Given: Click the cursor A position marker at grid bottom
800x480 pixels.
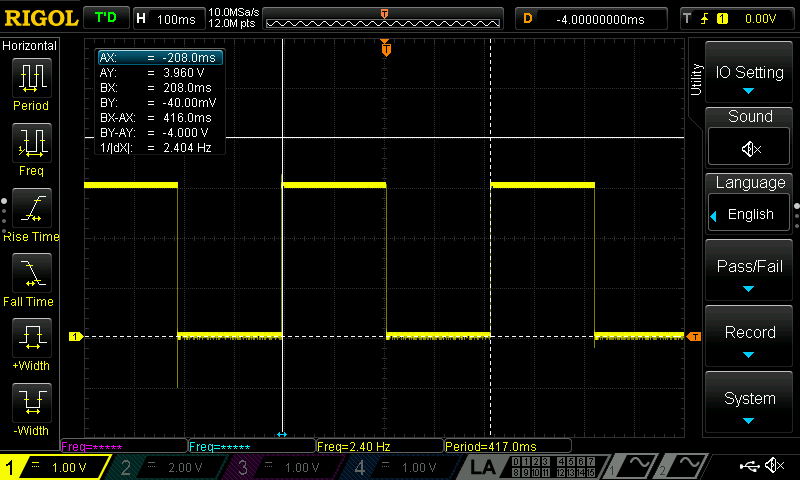Looking at the screenshot, I should pyautogui.click(x=282, y=434).
